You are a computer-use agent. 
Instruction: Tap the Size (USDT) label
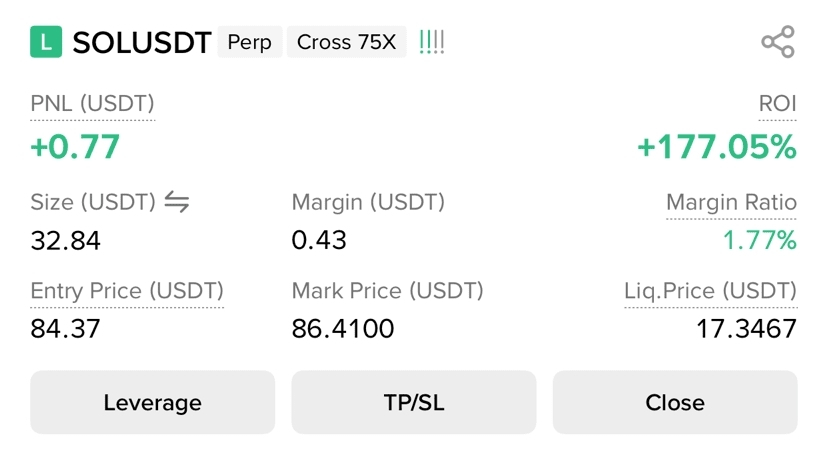point(93,202)
